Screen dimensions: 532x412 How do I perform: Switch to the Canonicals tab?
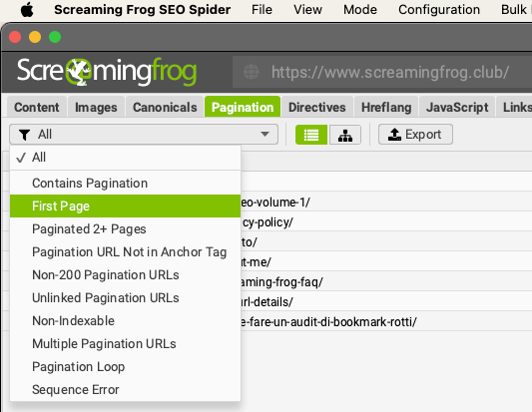[x=165, y=107]
